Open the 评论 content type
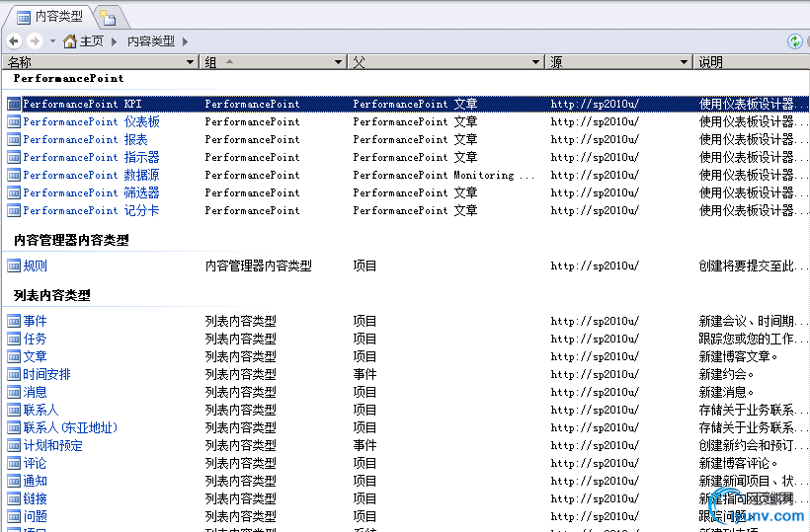 point(36,463)
